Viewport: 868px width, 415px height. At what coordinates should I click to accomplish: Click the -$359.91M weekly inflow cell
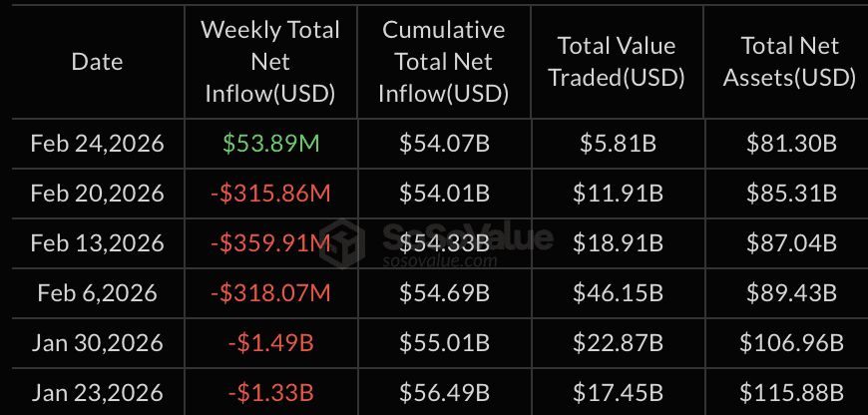(269, 243)
